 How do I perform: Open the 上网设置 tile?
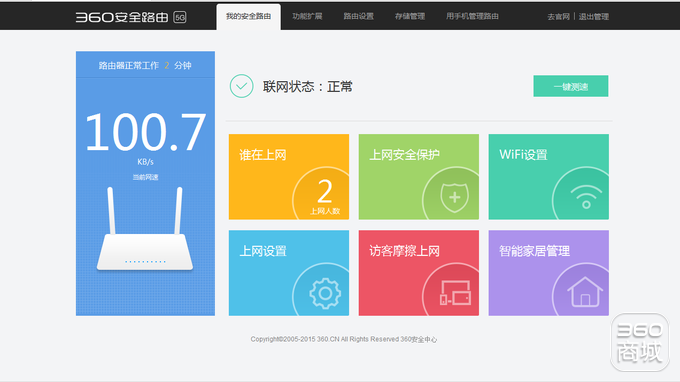(x=289, y=273)
